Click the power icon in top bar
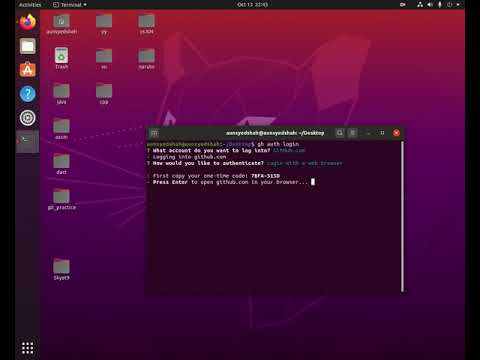 tap(450, 5)
